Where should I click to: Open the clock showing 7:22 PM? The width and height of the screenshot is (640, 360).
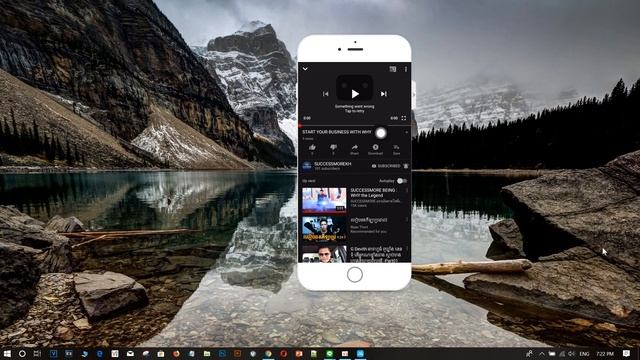[x=605, y=353]
